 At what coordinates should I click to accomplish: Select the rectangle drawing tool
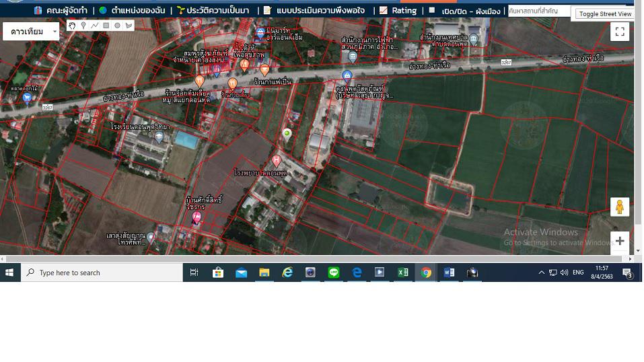106,26
